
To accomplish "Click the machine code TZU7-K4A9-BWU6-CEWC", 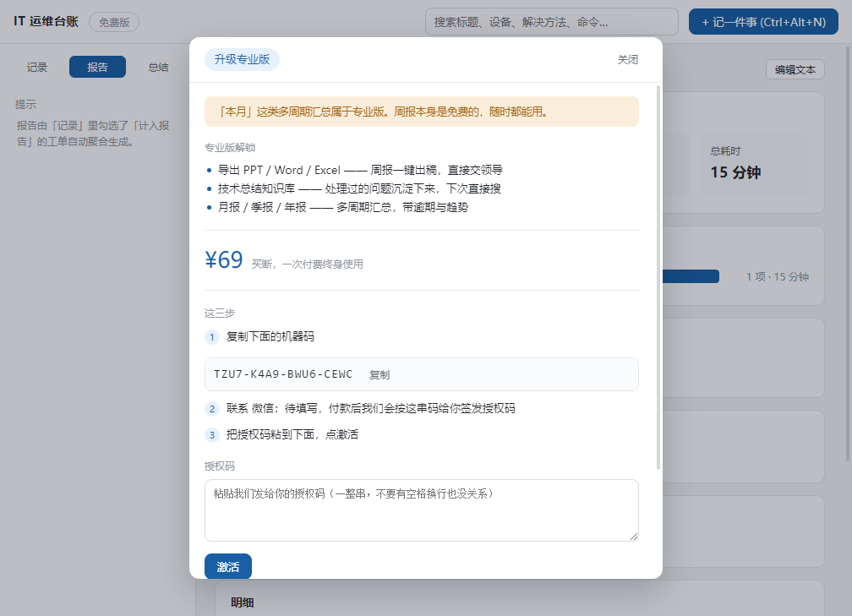I will click(x=283, y=374).
